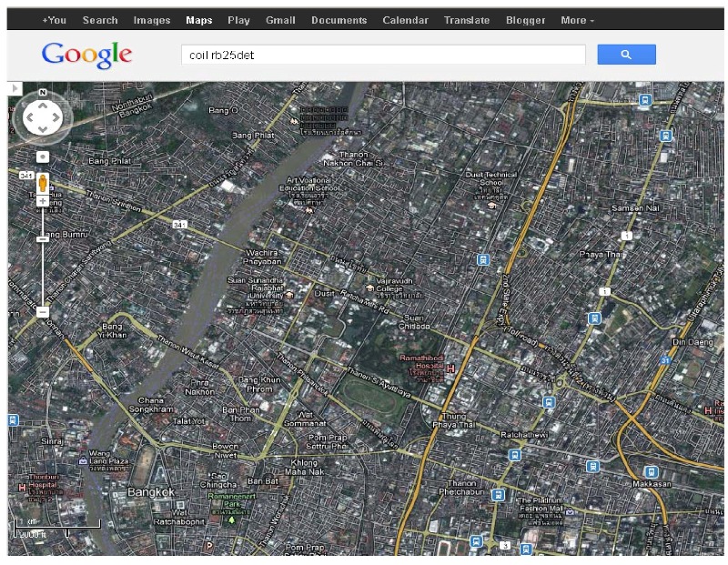The width and height of the screenshot is (728, 565).
Task: Pan the map up with the arrow
Action: (x=43, y=106)
